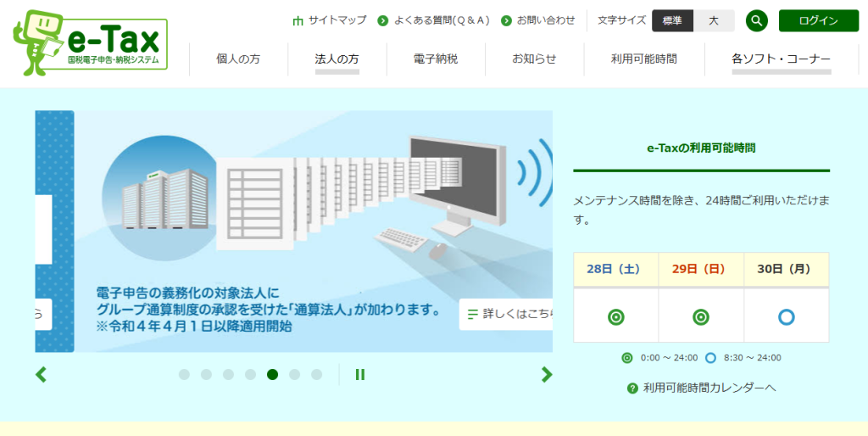Set text size to 大
This screenshot has height=436, width=868.
coord(714,21)
